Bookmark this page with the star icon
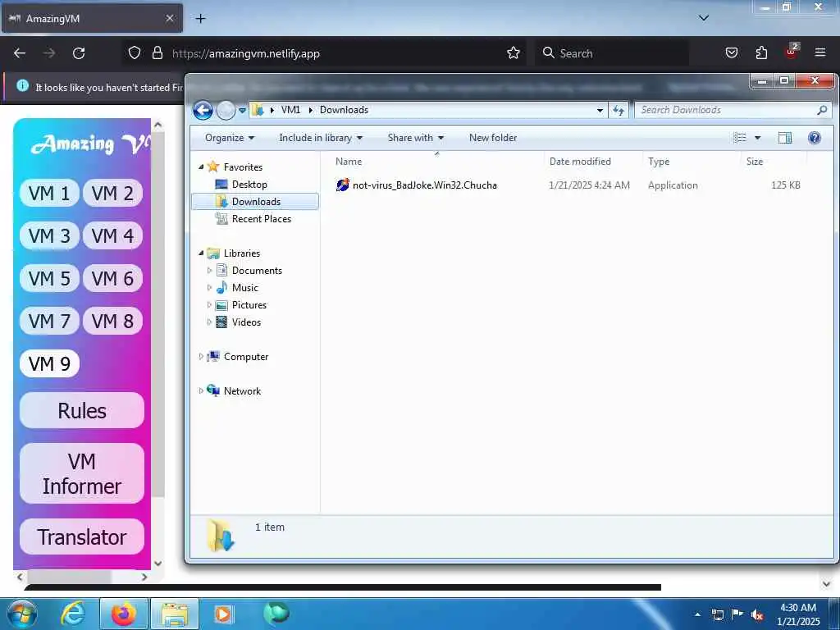840x630 pixels. click(514, 53)
